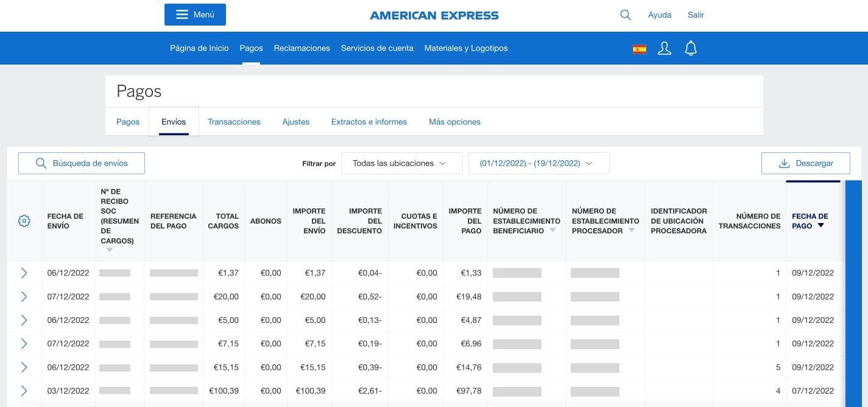This screenshot has height=407, width=868.
Task: Go to Reclamaciones in navigation bar
Action: coord(302,48)
